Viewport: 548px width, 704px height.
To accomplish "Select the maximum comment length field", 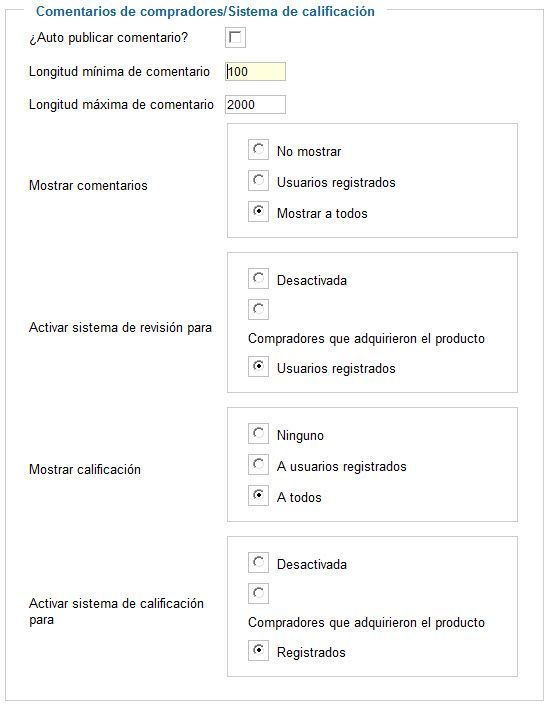I will pyautogui.click(x=255, y=105).
